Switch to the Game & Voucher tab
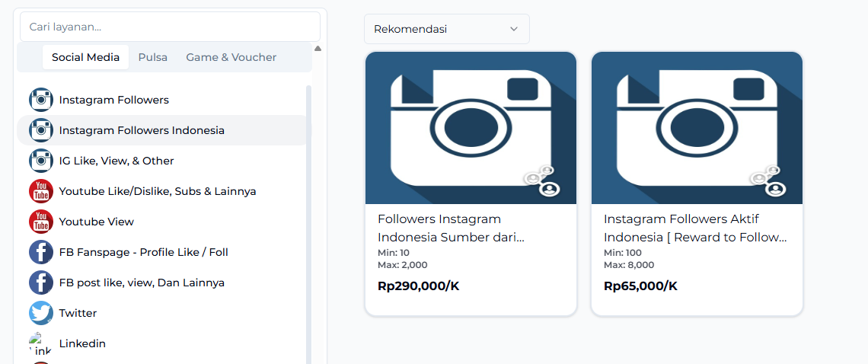This screenshot has width=868, height=364. [x=231, y=57]
